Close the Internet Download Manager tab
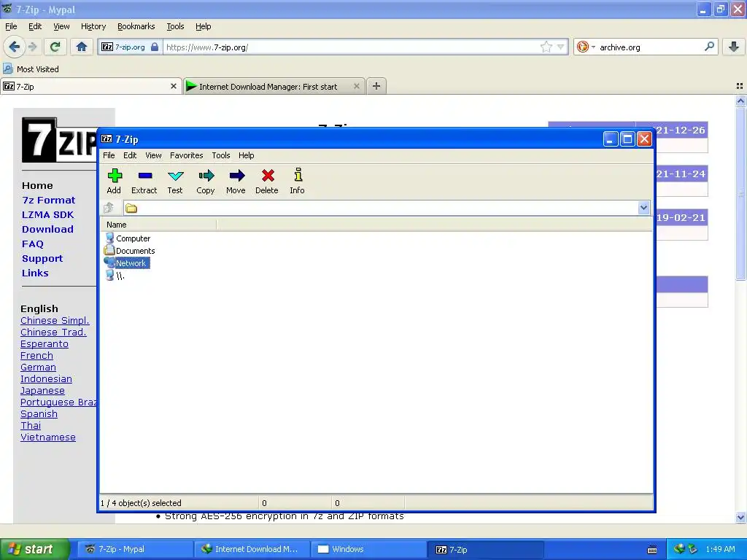 coord(356,86)
